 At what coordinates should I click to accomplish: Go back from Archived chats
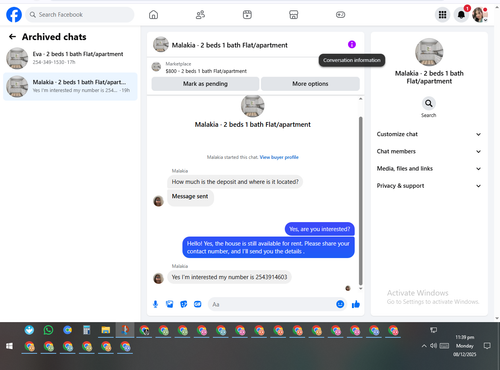(12, 37)
